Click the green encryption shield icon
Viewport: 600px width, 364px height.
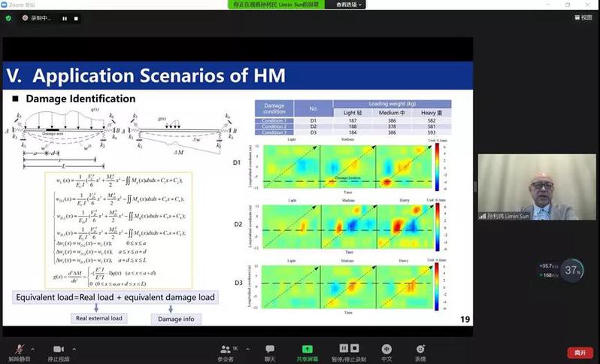click(x=8, y=18)
